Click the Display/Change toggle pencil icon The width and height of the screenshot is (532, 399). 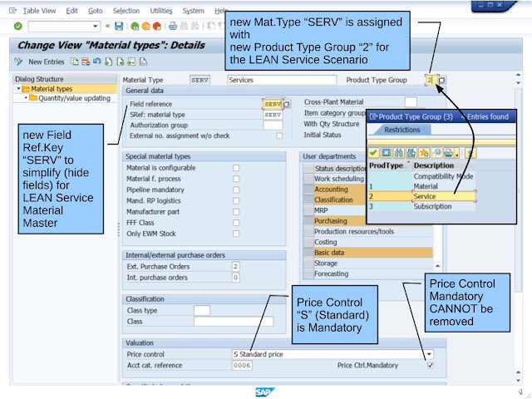18,62
